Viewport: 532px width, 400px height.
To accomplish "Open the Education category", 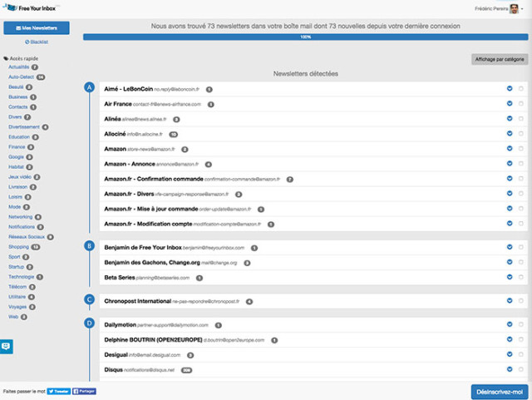I will point(19,137).
